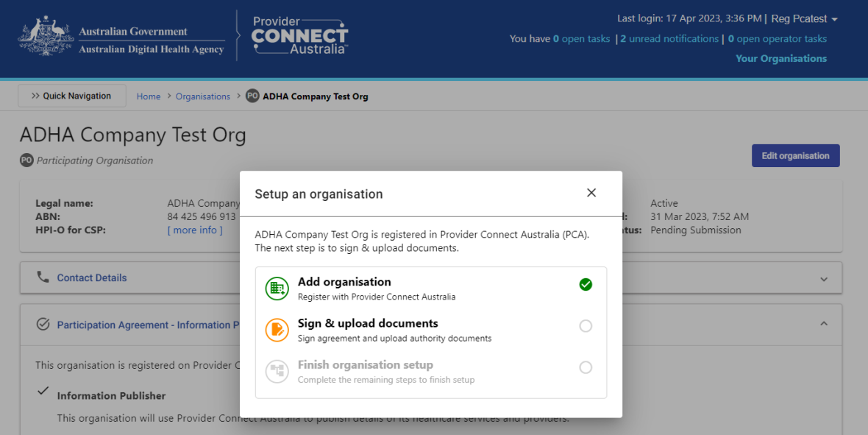
Task: Open Participation Agreement section title
Action: coord(149,325)
